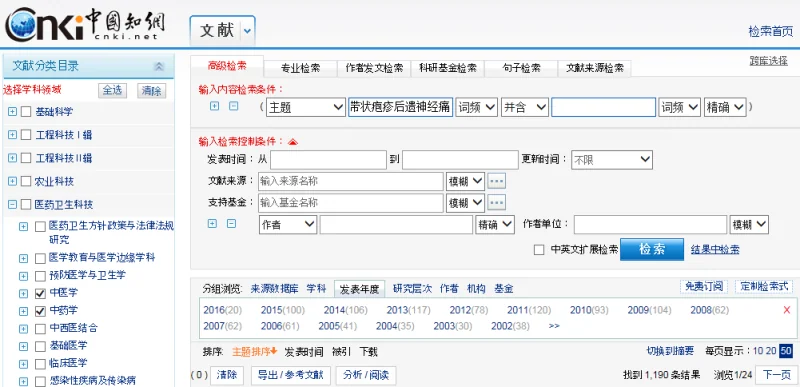Click 全选 button in category panel
Viewport: 800px width, 387px height.
[x=112, y=91]
